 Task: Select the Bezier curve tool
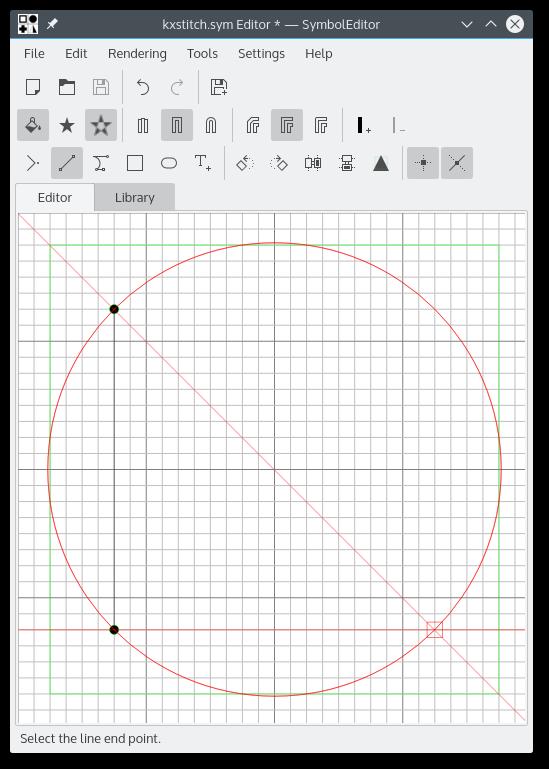pos(101,163)
